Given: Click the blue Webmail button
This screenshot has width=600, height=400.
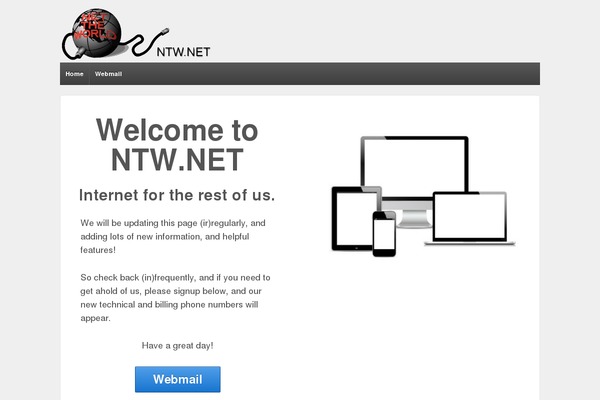Looking at the screenshot, I should coord(178,379).
